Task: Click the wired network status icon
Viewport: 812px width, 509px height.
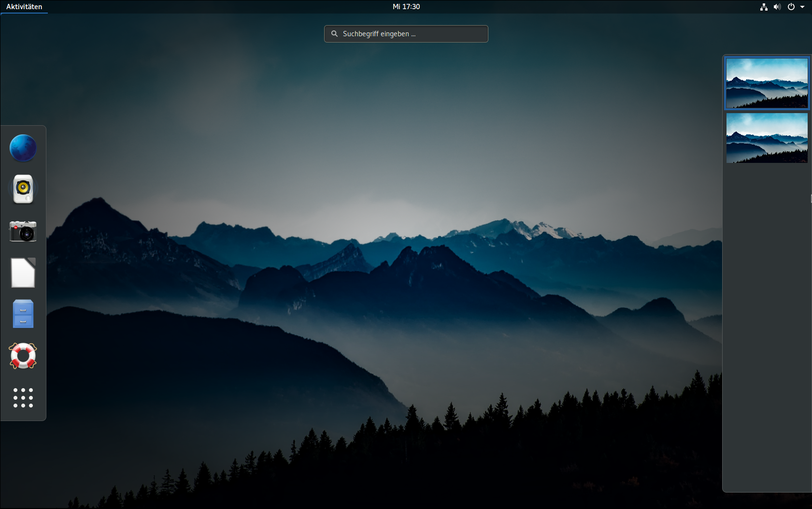Action: point(764,7)
